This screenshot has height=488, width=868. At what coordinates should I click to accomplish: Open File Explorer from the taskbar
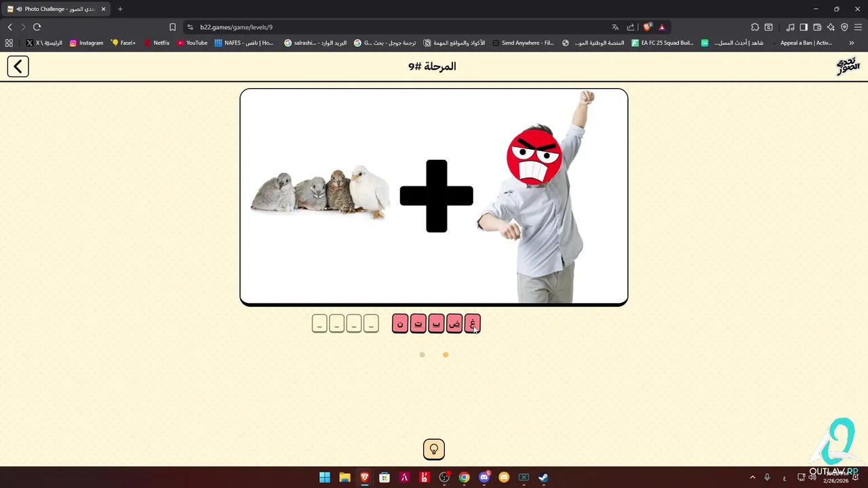point(344,477)
